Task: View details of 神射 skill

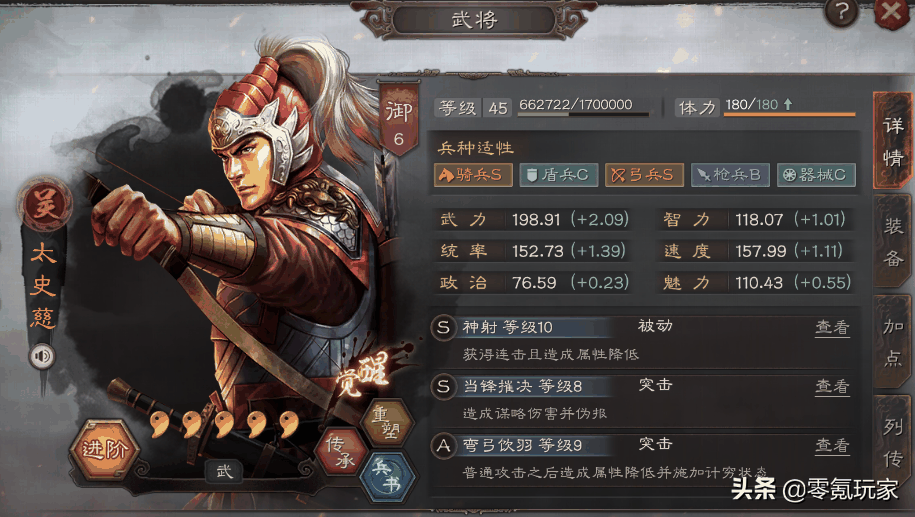Action: pyautogui.click(x=832, y=327)
